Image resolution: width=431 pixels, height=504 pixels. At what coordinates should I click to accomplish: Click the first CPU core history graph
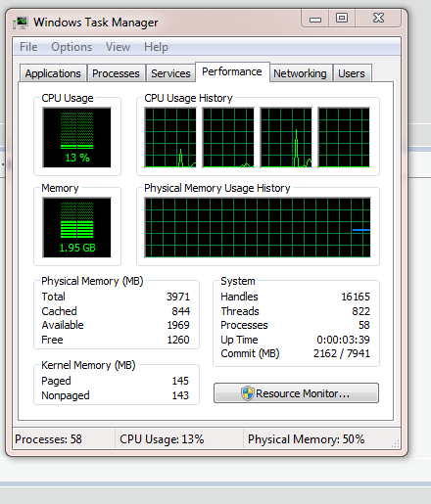[x=170, y=137]
